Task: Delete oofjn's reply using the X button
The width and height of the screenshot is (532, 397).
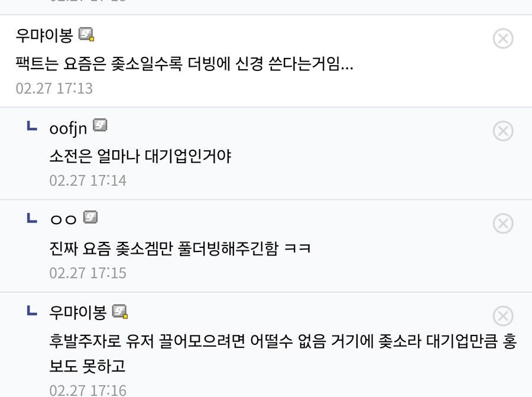Action: 503,131
